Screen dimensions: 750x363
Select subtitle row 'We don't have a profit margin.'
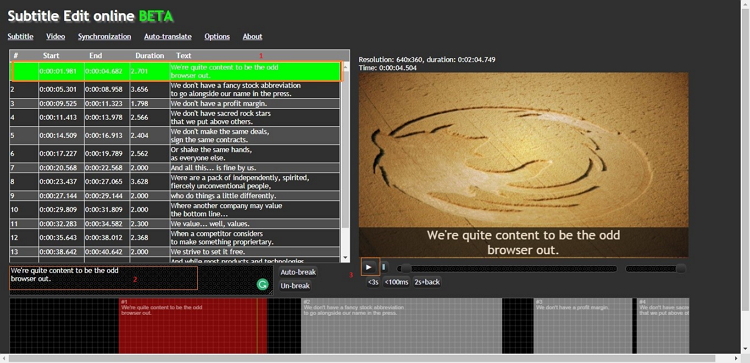[x=175, y=103]
